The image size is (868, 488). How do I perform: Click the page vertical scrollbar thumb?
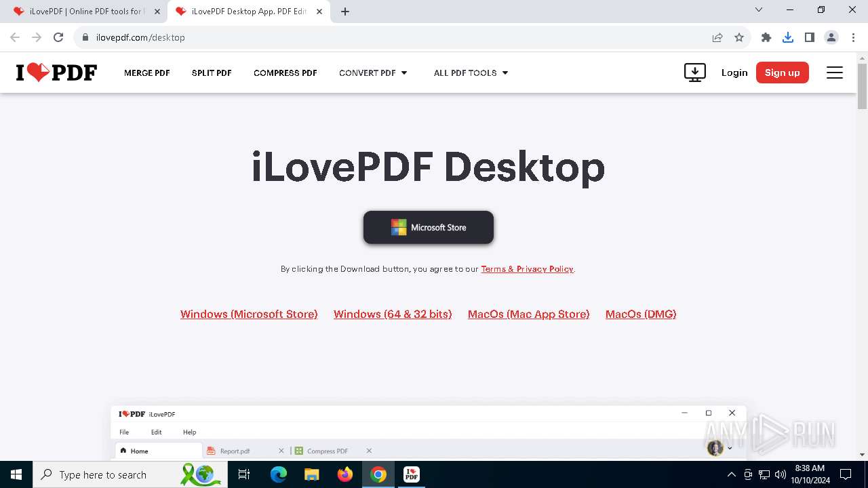pos(862,87)
